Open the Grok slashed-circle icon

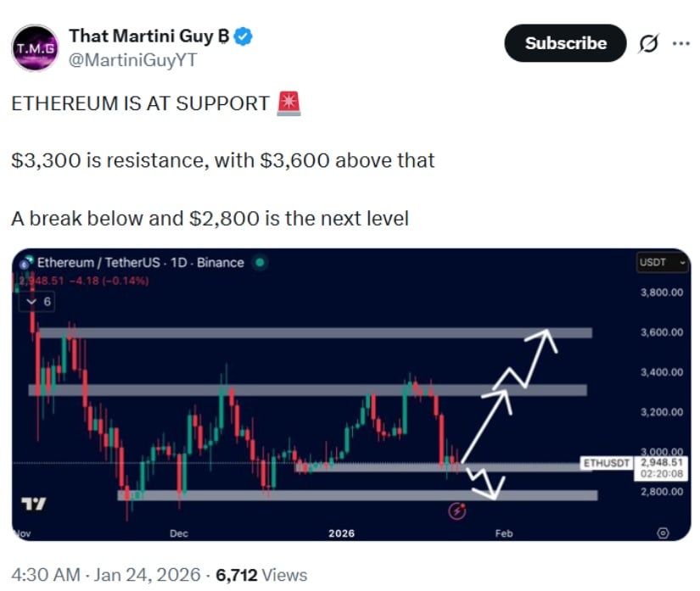click(x=647, y=44)
